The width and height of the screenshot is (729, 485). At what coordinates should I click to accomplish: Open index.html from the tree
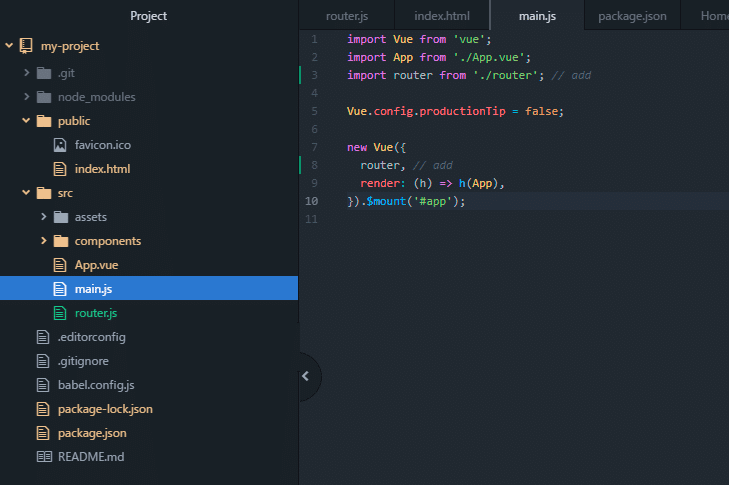coord(102,169)
